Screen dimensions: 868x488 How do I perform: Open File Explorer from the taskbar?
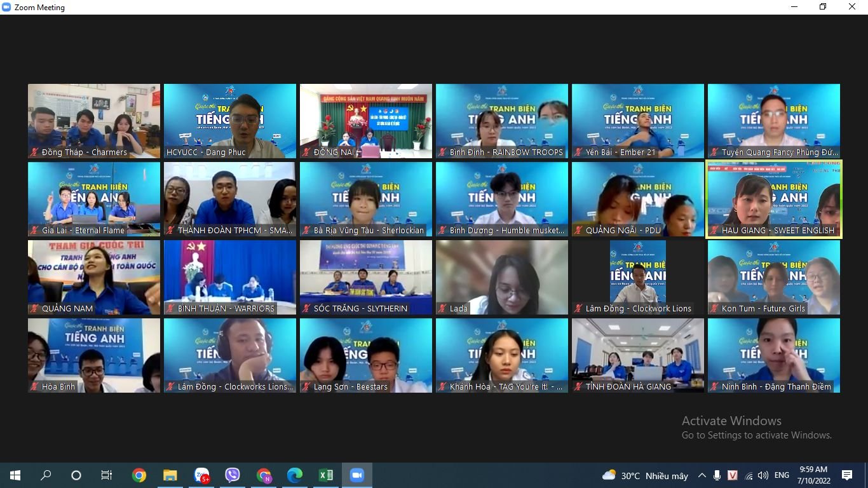(x=170, y=475)
